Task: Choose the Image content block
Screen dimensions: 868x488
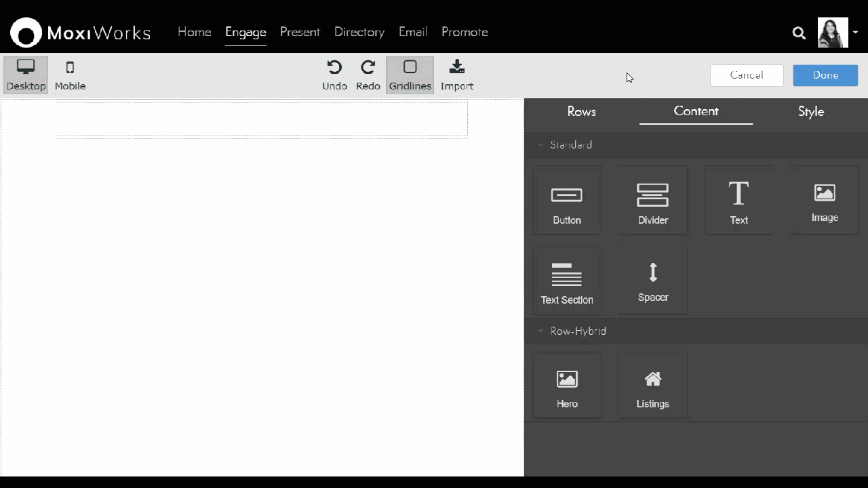Action: click(825, 201)
